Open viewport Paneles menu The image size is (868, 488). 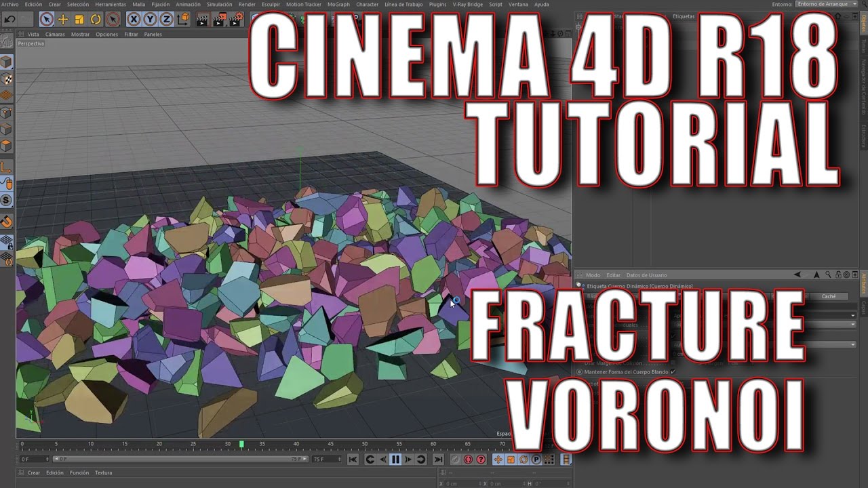point(153,34)
